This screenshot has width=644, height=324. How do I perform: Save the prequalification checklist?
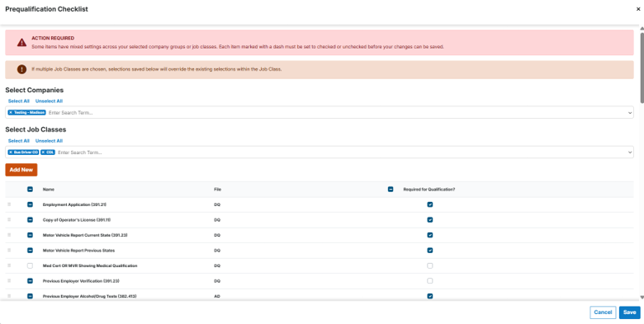click(630, 312)
